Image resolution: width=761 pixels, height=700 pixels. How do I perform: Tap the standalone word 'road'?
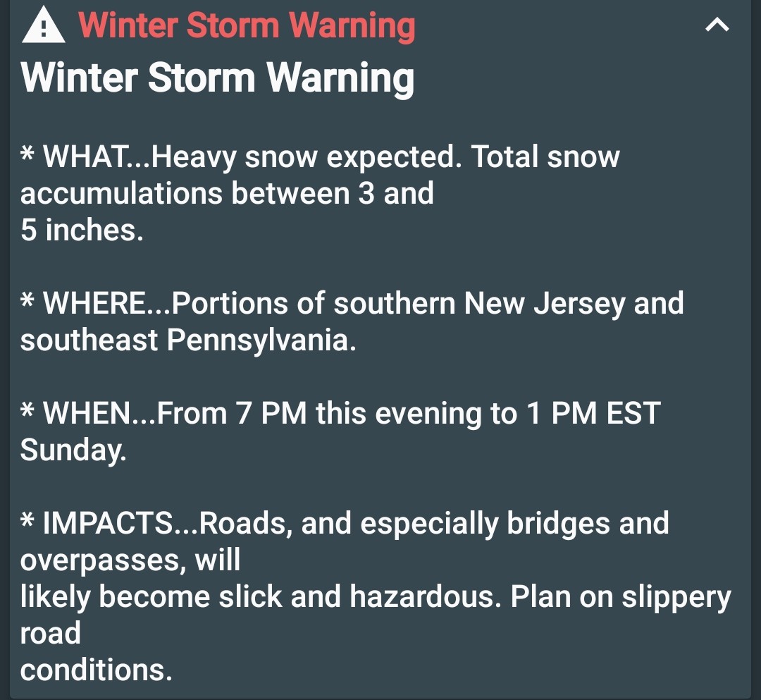tap(50, 634)
